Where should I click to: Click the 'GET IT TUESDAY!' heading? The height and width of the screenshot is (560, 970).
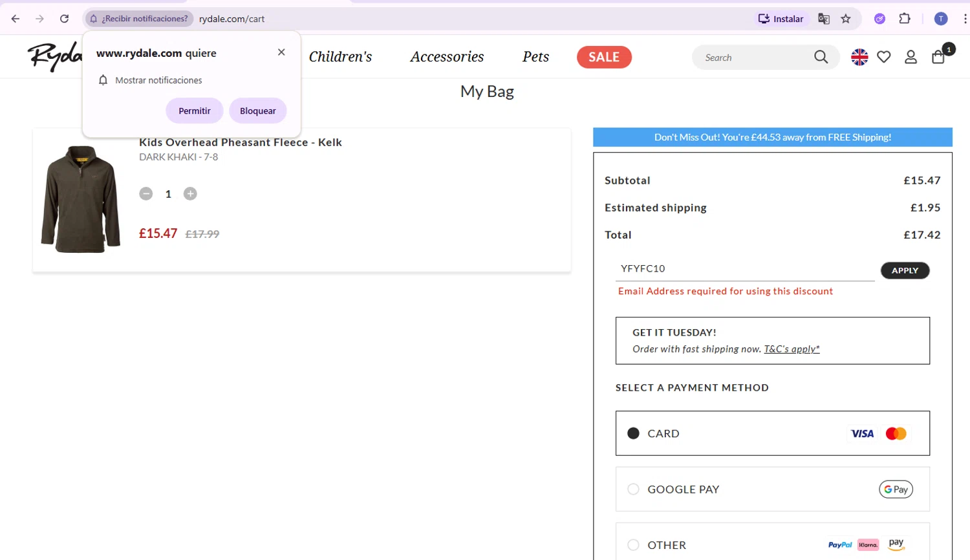click(x=674, y=332)
